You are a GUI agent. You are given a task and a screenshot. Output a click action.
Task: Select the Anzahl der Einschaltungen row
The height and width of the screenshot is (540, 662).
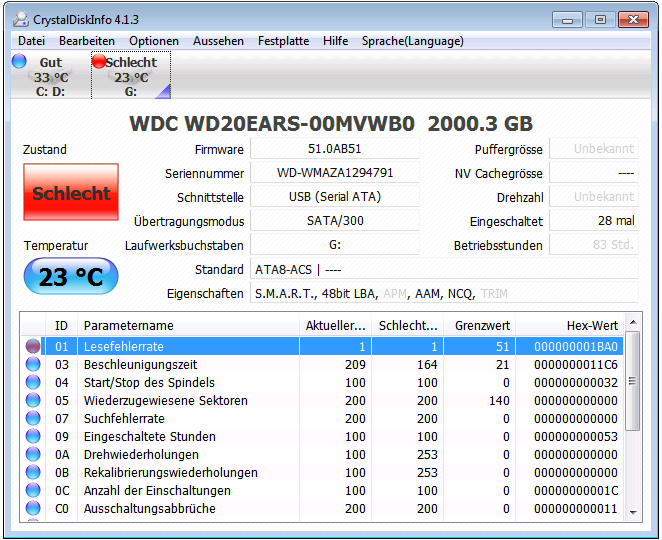coord(322,491)
